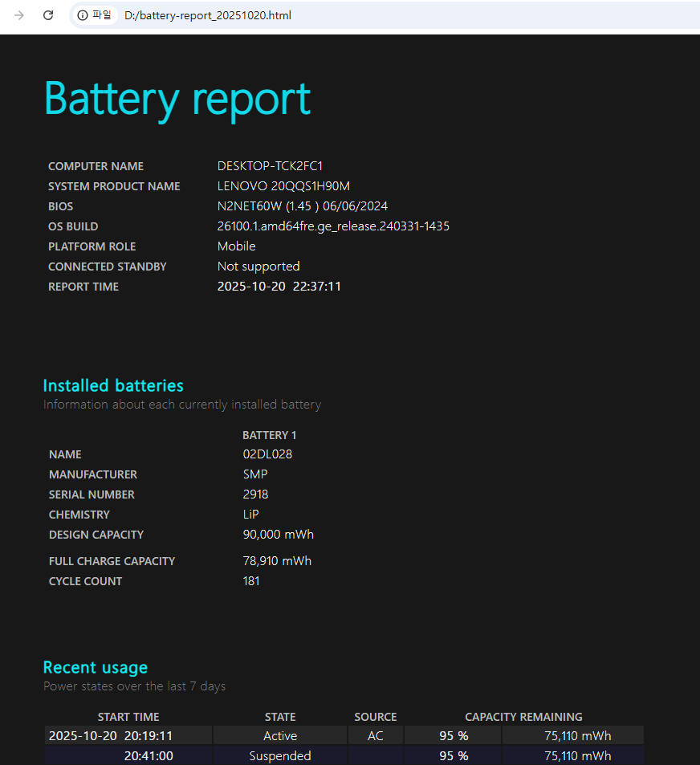Click the cycle count value 181
The width and height of the screenshot is (700, 765).
coord(251,581)
